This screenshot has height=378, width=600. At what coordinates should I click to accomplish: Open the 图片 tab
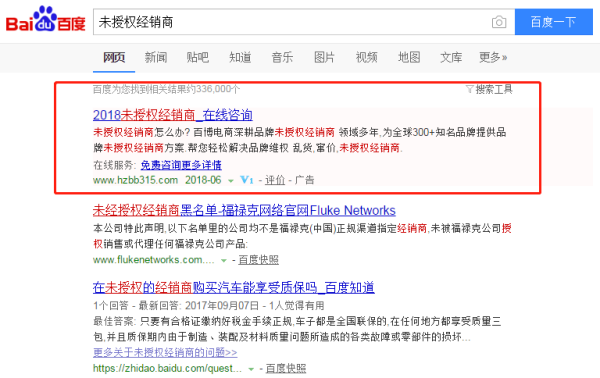coord(324,57)
